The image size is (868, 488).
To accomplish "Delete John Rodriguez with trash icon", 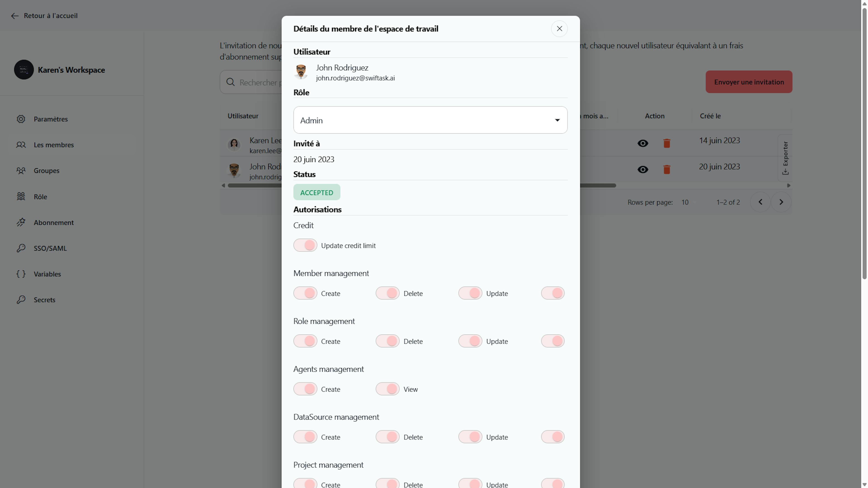I will pos(667,169).
